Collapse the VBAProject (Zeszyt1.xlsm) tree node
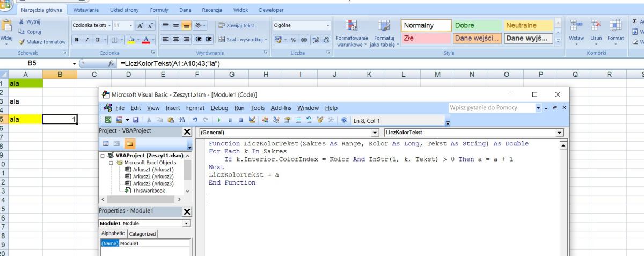This screenshot has height=256, width=644. 103,156
